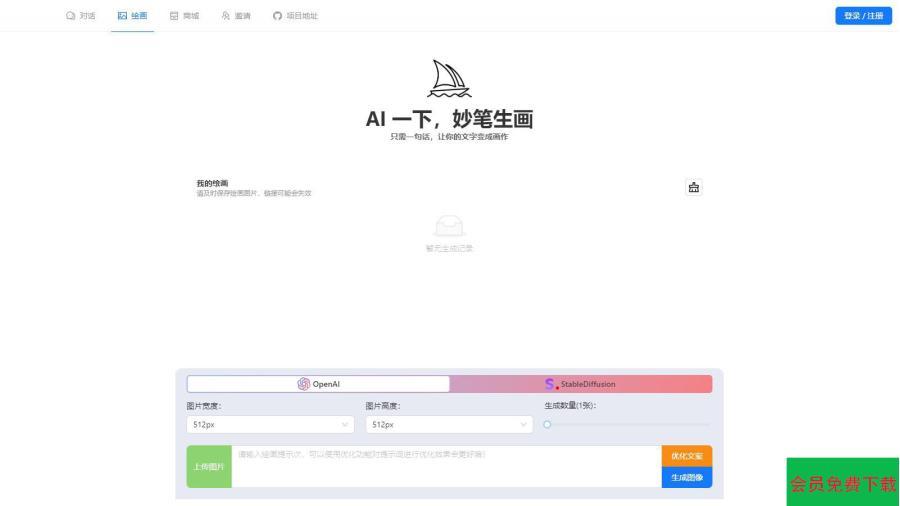The image size is (900, 506).
Task: Open the 对话 chat tab
Action: pos(80,16)
